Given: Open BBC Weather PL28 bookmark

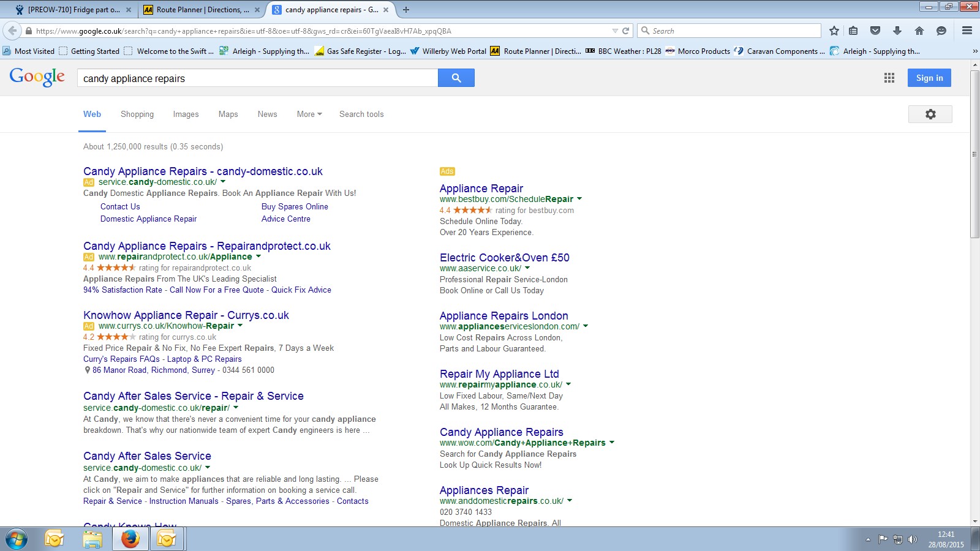Looking at the screenshot, I should (623, 51).
